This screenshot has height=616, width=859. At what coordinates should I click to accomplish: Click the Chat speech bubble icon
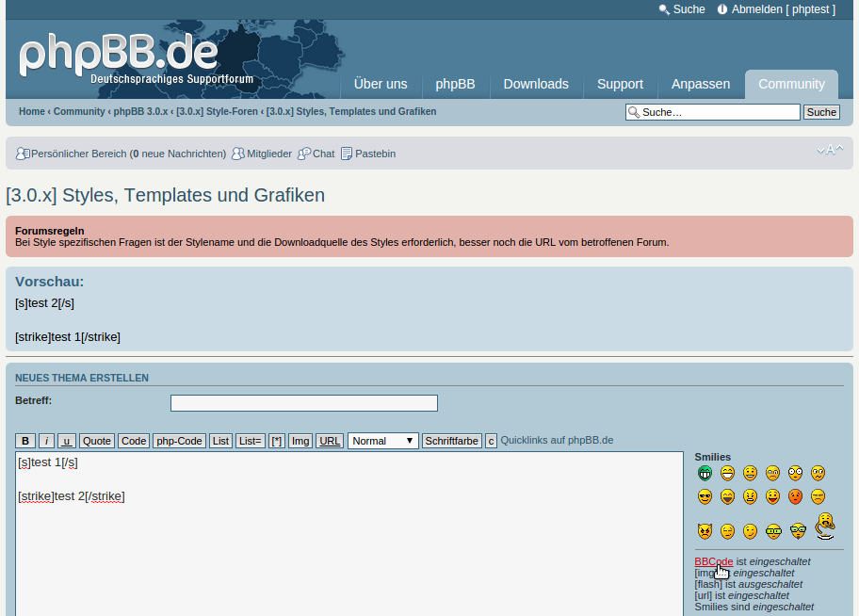pyautogui.click(x=304, y=154)
